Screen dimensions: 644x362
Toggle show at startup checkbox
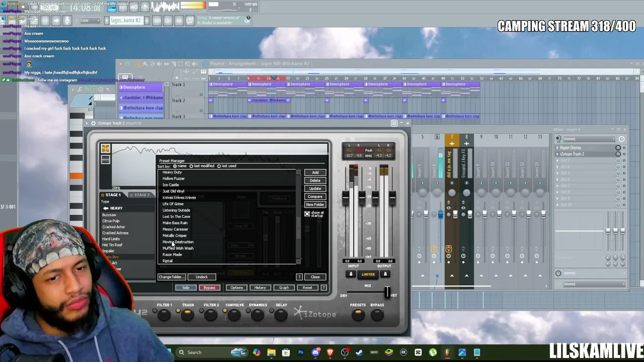point(307,214)
